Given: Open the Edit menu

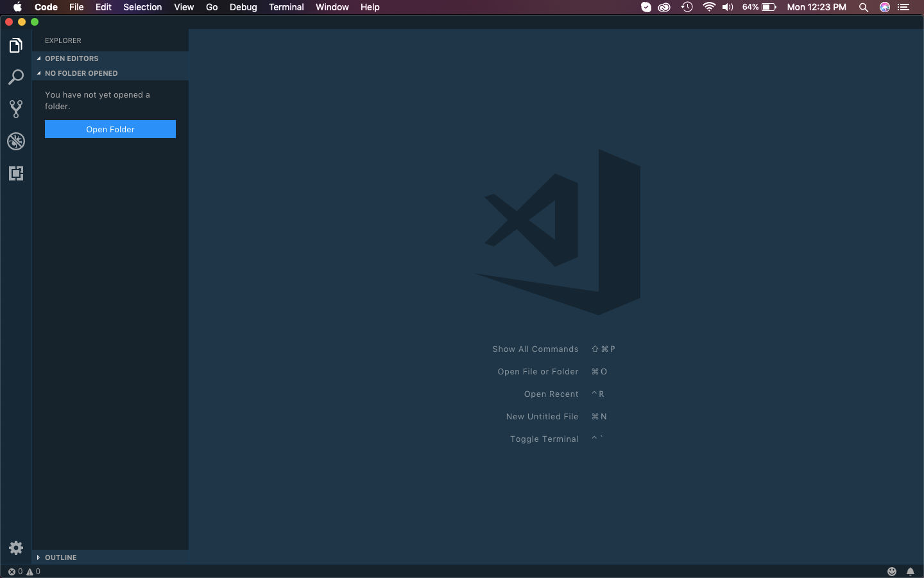Looking at the screenshot, I should point(103,7).
